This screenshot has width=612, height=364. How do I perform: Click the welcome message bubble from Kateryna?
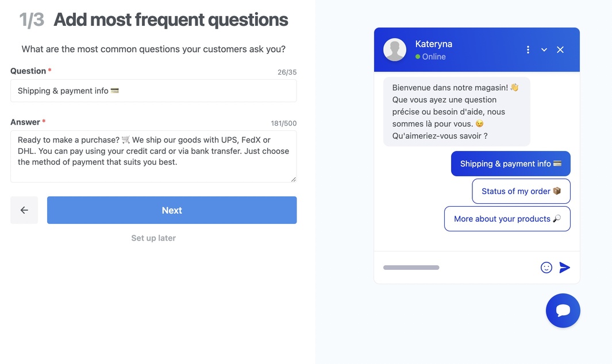click(457, 111)
